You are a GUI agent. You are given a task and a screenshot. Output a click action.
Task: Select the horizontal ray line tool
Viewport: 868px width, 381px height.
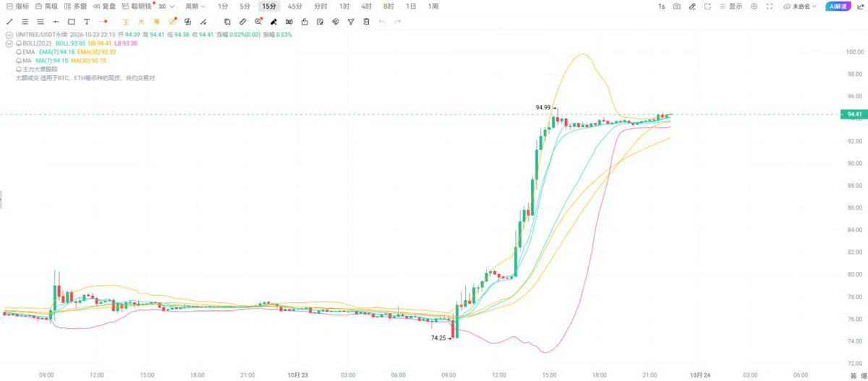pos(56,22)
